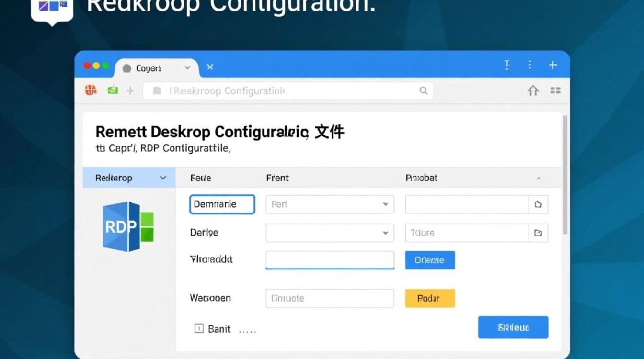Click the search magnifier in address bar
Image resolution: width=644 pixels, height=359 pixels.
(x=423, y=90)
